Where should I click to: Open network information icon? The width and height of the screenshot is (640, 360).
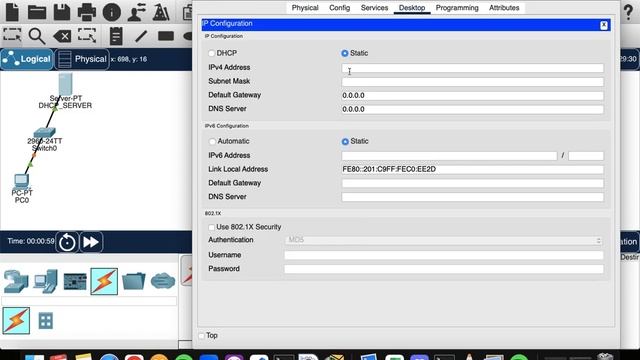click(111, 12)
